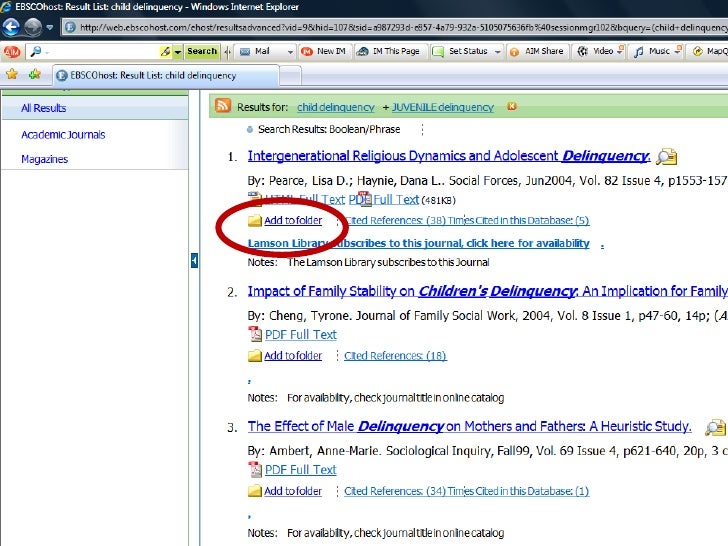
Task: Select the EBSCOhost Result List tab
Action: (x=166, y=76)
